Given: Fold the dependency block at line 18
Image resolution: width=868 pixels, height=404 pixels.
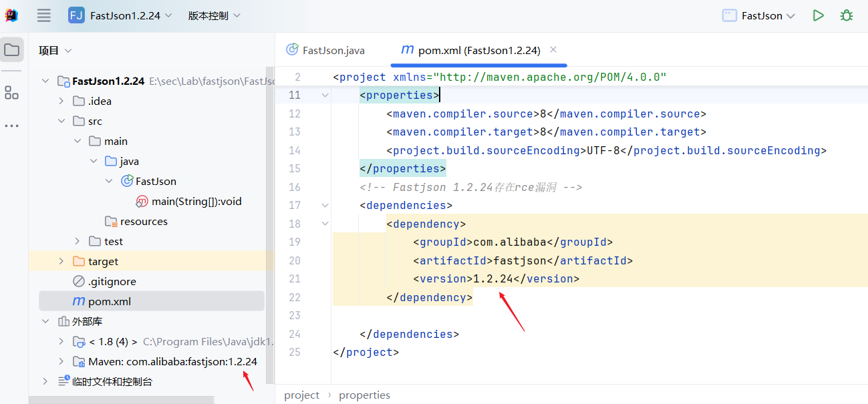Looking at the screenshot, I should [325, 224].
